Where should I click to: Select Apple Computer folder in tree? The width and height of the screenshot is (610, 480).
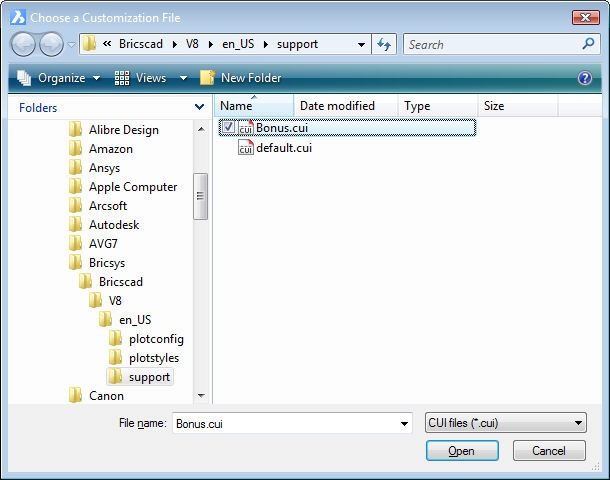[x=133, y=187]
